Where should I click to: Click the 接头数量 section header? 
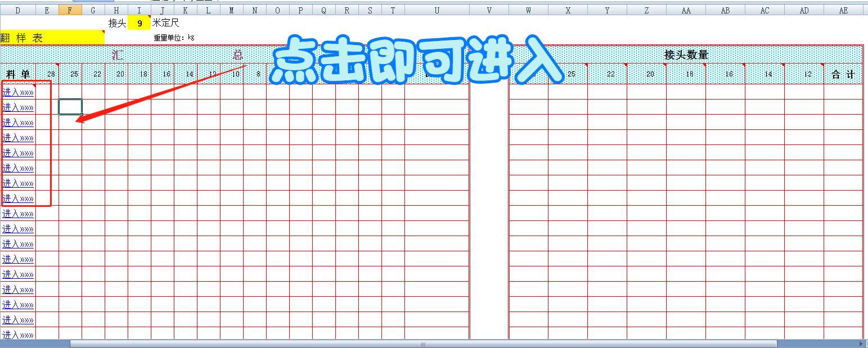click(685, 55)
